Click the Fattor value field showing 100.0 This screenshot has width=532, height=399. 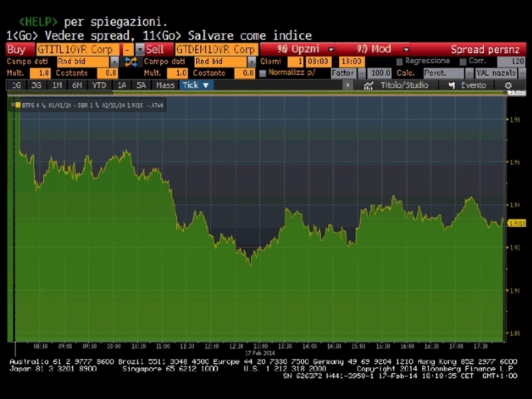coord(380,73)
